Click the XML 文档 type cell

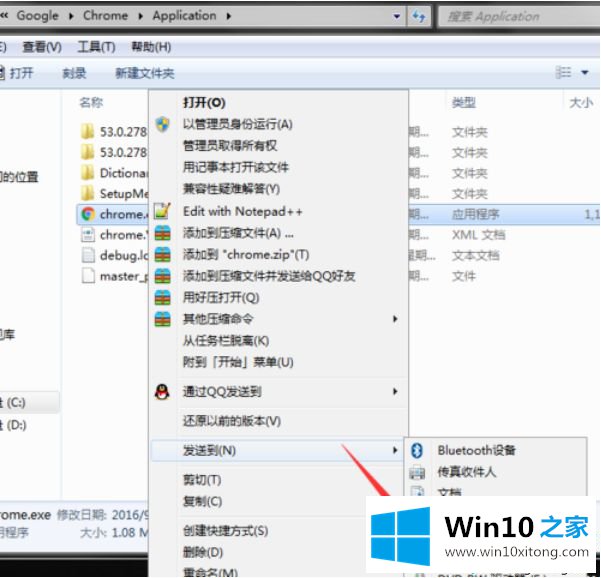click(x=479, y=235)
